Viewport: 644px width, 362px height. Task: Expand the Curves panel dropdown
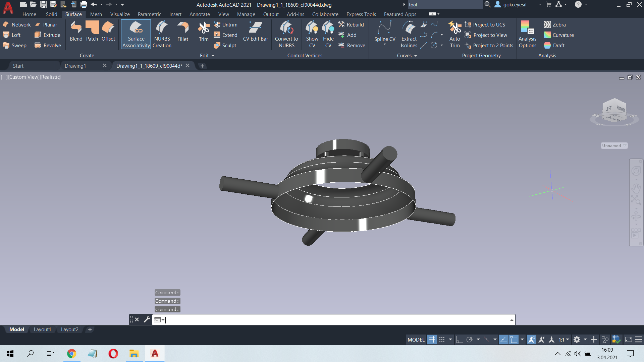pyautogui.click(x=407, y=56)
